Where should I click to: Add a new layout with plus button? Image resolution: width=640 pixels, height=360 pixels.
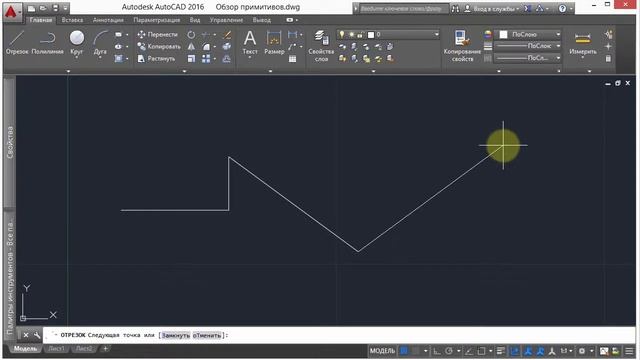click(x=105, y=349)
